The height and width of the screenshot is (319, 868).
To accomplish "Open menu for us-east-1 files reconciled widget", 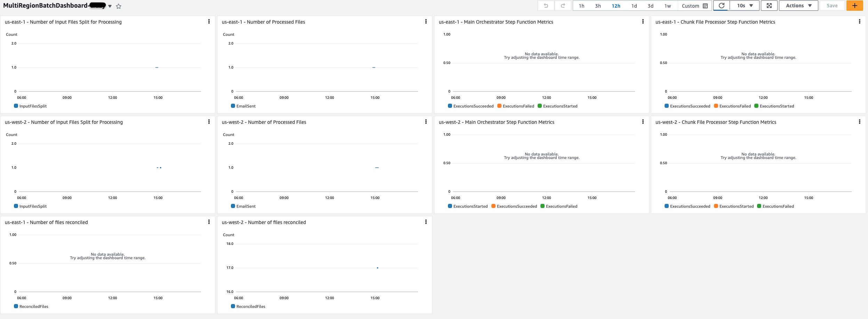I will (x=209, y=222).
